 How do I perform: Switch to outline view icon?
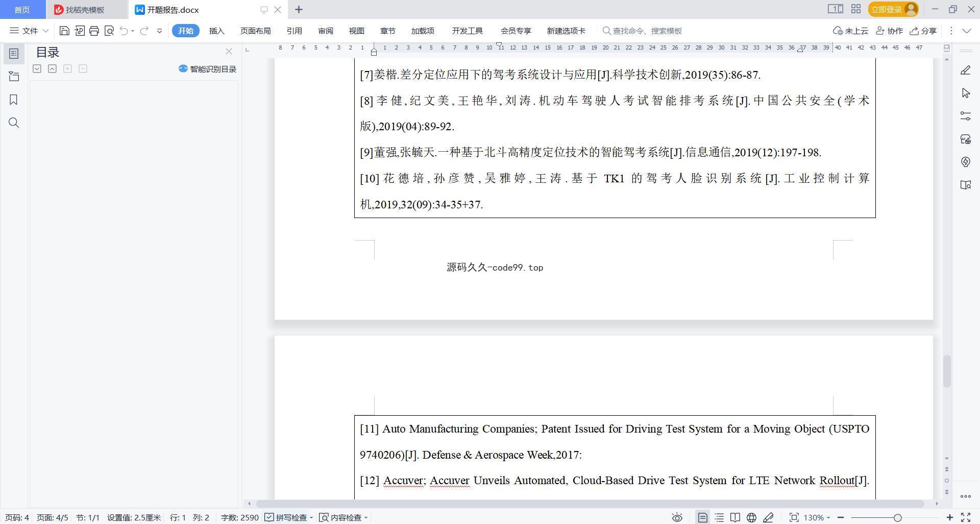pyautogui.click(x=719, y=517)
